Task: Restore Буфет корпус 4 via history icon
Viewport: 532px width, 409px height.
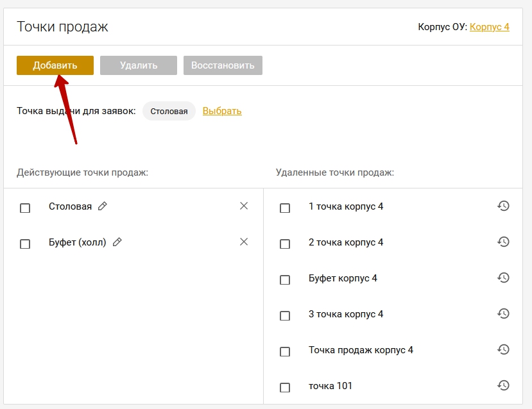Action: (x=504, y=278)
